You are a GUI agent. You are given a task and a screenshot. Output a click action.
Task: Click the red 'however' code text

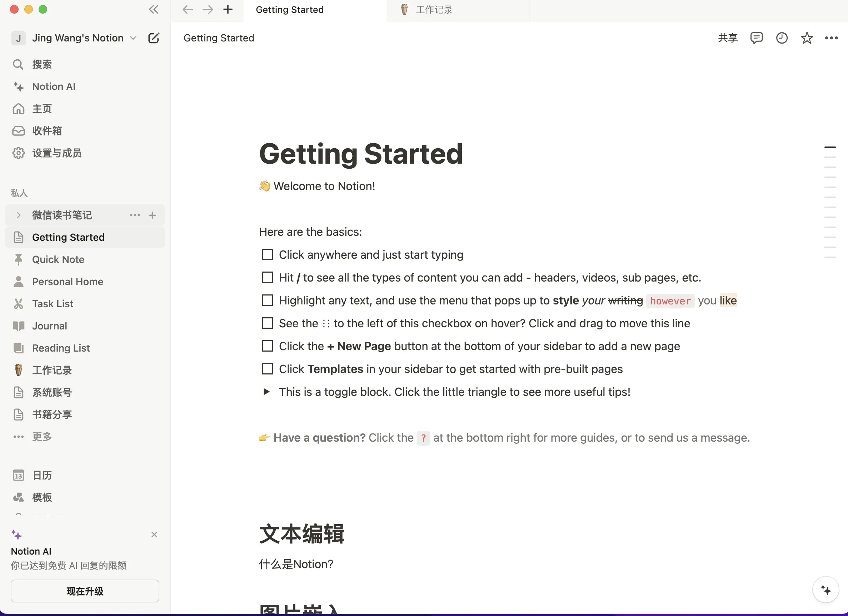(x=670, y=301)
